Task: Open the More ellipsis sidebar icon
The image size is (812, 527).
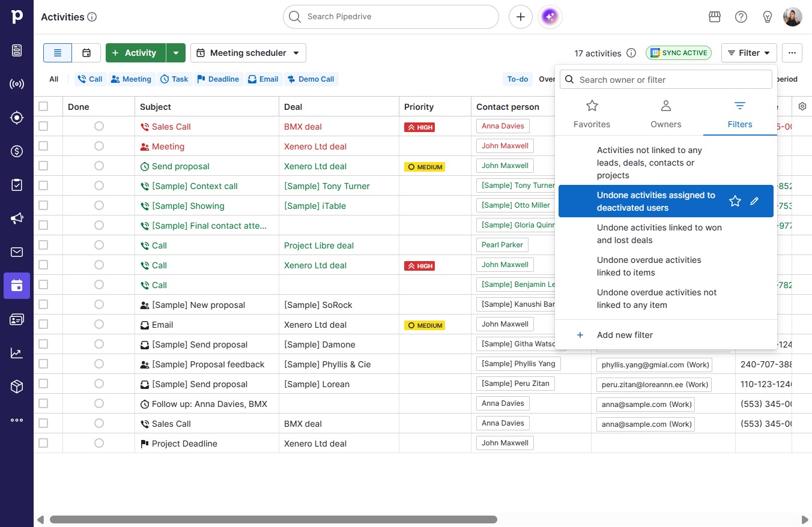Action: [x=17, y=420]
